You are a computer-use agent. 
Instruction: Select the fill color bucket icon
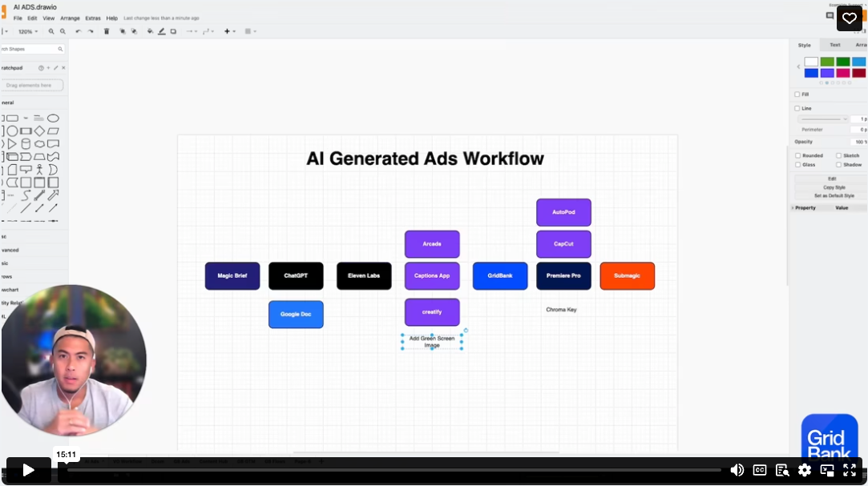tap(150, 31)
